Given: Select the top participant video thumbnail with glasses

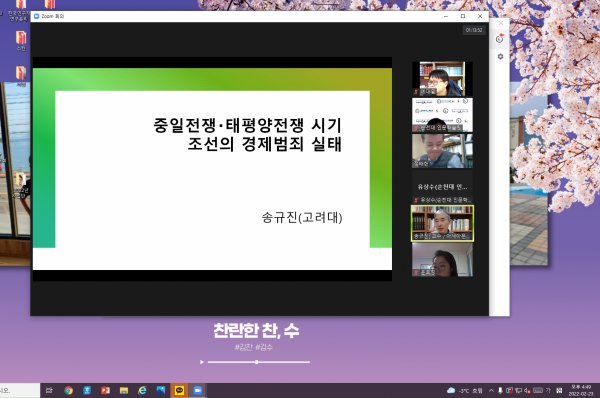Looking at the screenshot, I should pos(442,78).
